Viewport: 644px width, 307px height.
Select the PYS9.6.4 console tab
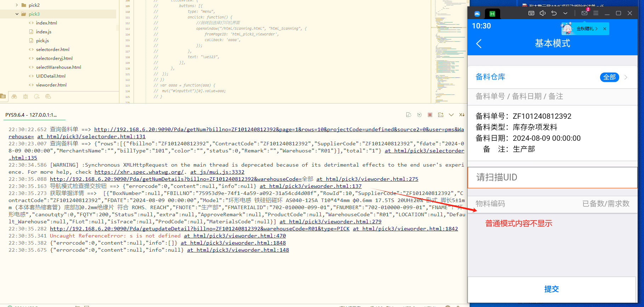[x=31, y=115]
